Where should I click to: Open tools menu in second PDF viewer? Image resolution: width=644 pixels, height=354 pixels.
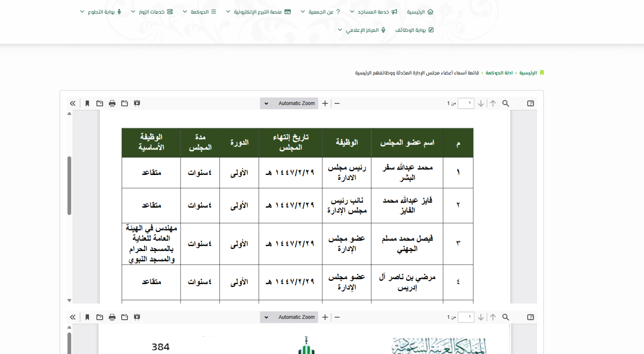coord(73,317)
